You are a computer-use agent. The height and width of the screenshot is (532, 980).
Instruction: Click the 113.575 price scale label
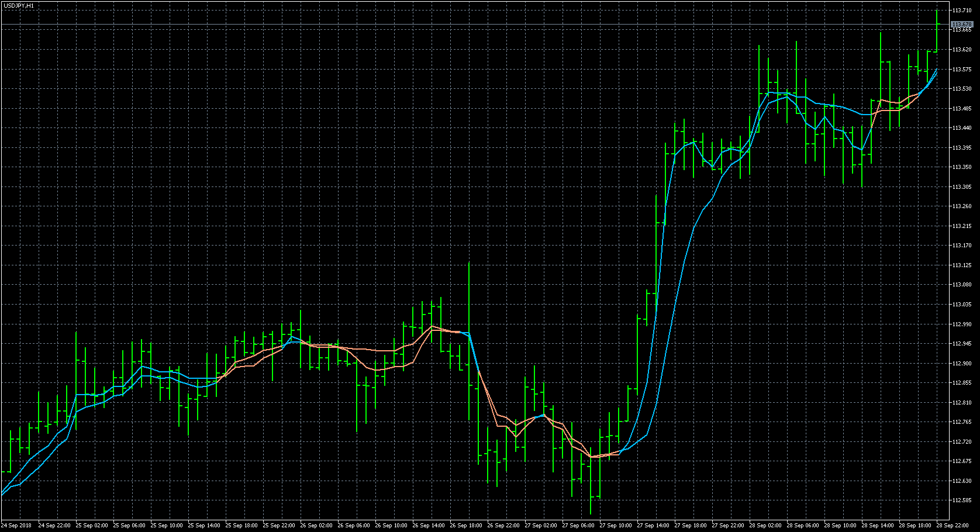coord(962,70)
